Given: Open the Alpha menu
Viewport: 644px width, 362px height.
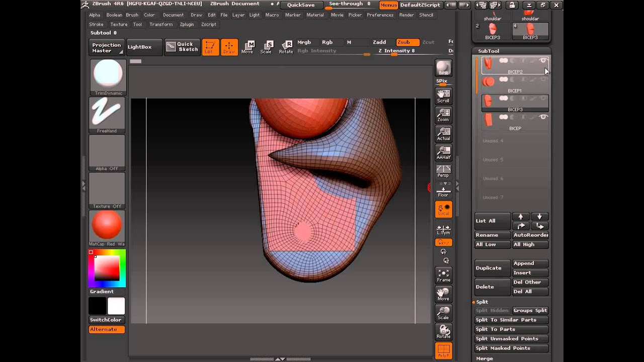Looking at the screenshot, I should (95, 15).
